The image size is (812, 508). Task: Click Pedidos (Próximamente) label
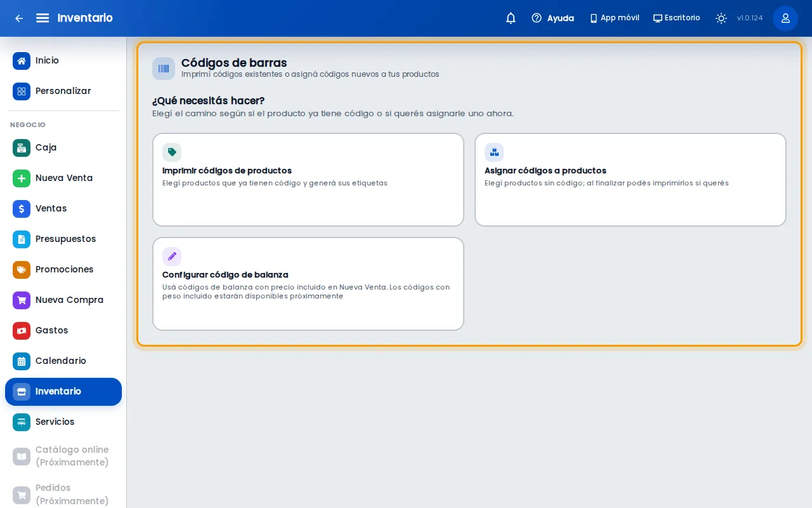pyautogui.click(x=72, y=494)
